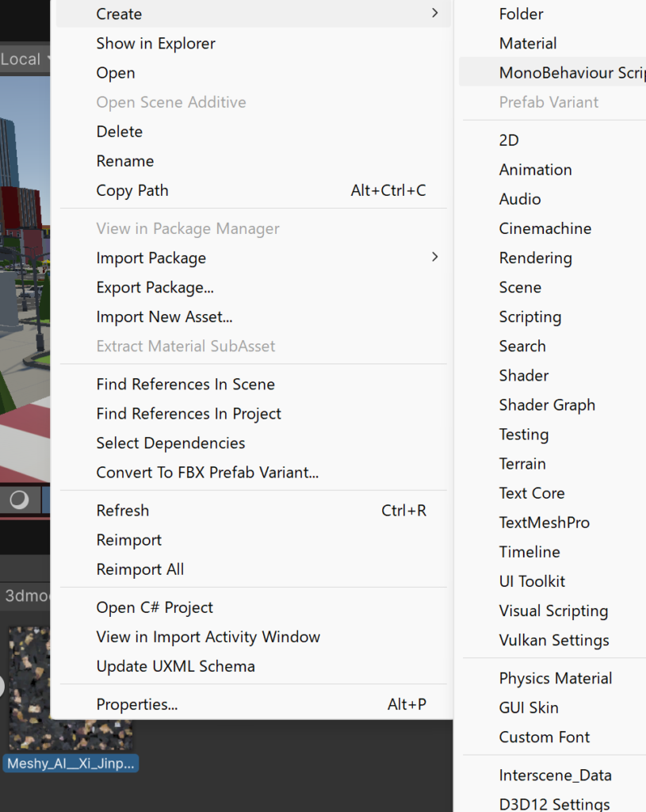The height and width of the screenshot is (812, 646).
Task: Choose Show in Explorer
Action: [155, 44]
